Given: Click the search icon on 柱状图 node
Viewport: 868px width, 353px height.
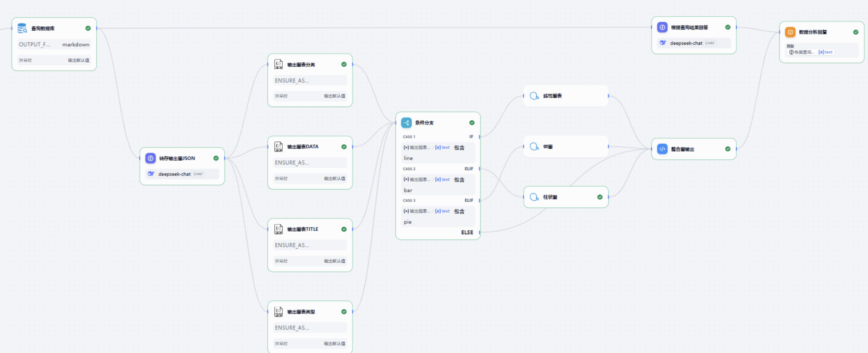Looking at the screenshot, I should pyautogui.click(x=534, y=197).
